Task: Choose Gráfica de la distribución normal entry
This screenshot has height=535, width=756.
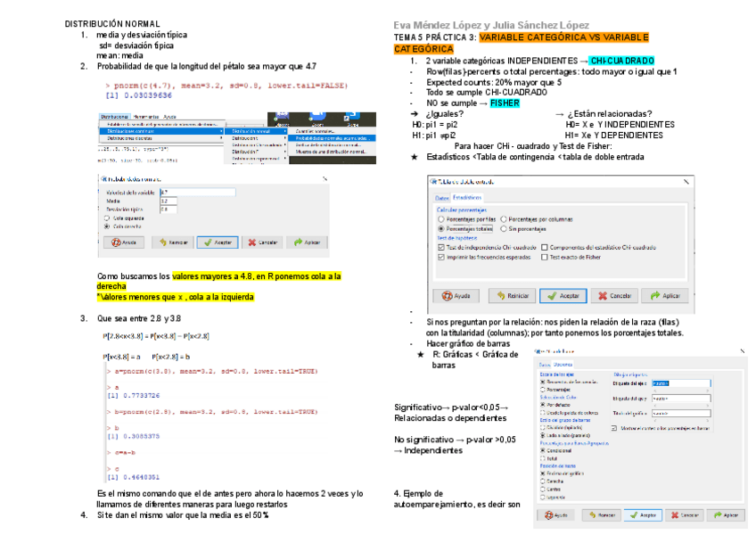Action: tap(333, 144)
